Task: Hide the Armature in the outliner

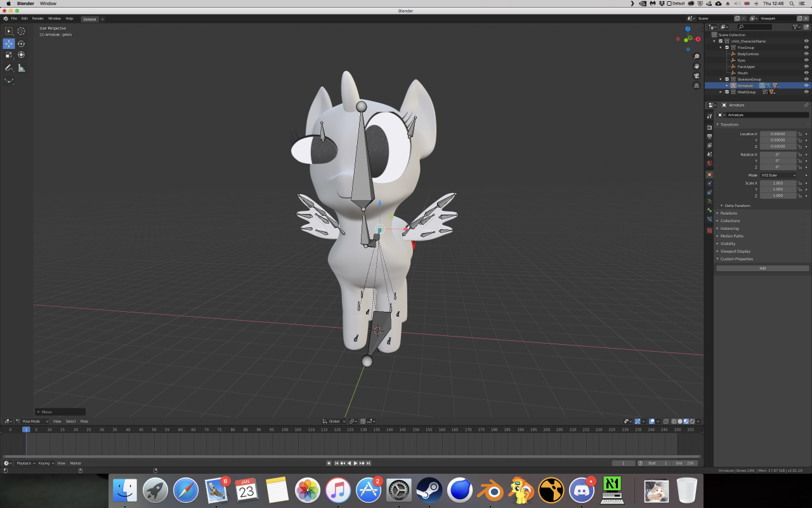Action: (806, 86)
